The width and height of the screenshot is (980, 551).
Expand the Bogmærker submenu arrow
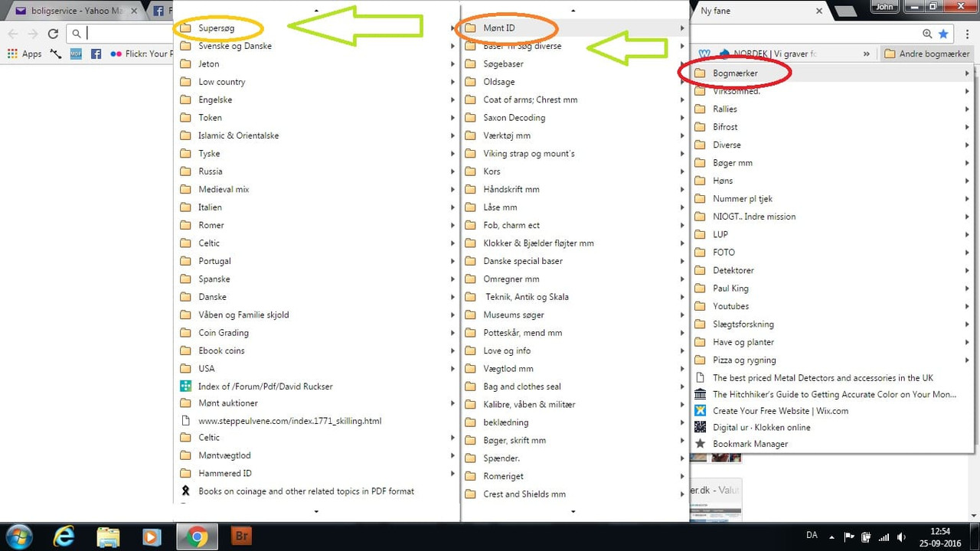pos(967,73)
